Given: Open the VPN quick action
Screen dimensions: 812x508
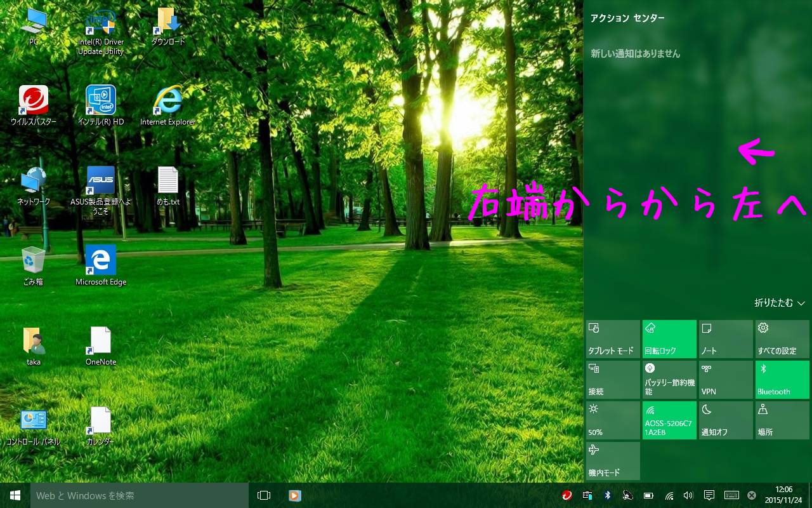Looking at the screenshot, I should click(726, 380).
